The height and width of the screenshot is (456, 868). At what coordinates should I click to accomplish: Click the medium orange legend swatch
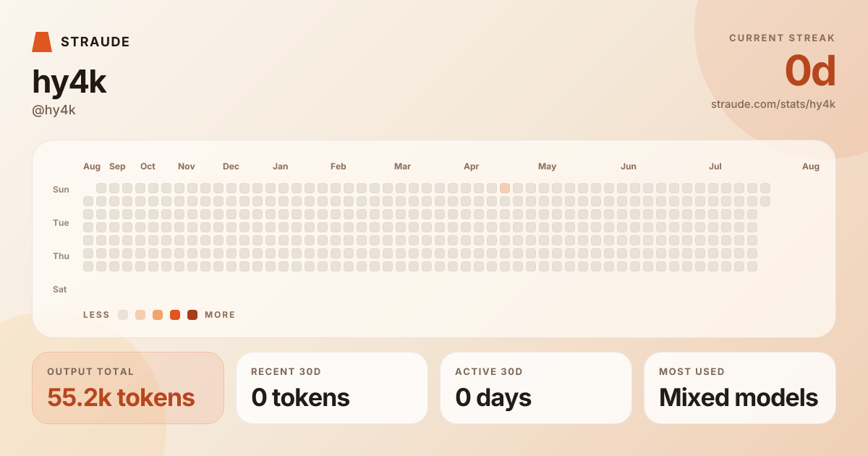click(158, 315)
